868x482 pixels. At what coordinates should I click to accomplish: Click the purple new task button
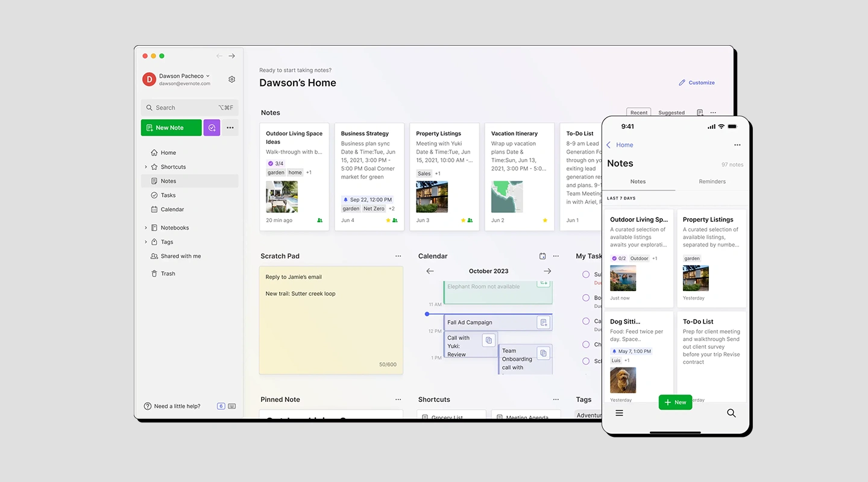212,128
